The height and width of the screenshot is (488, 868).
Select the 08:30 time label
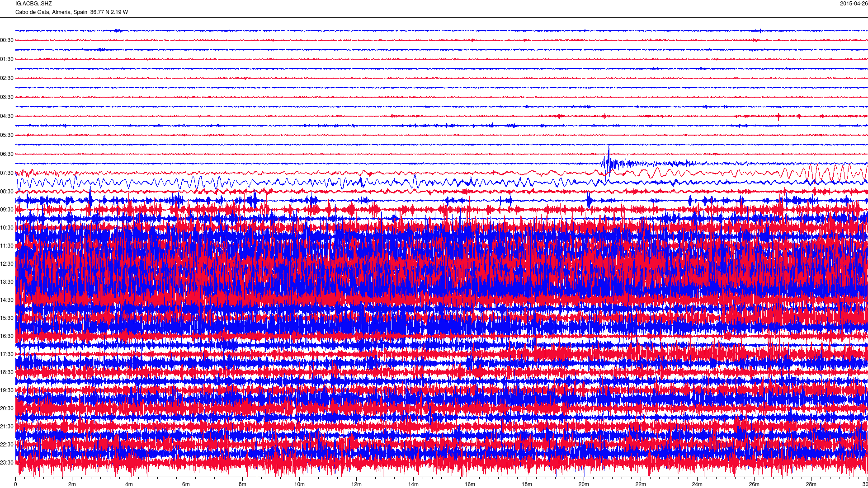point(7,192)
